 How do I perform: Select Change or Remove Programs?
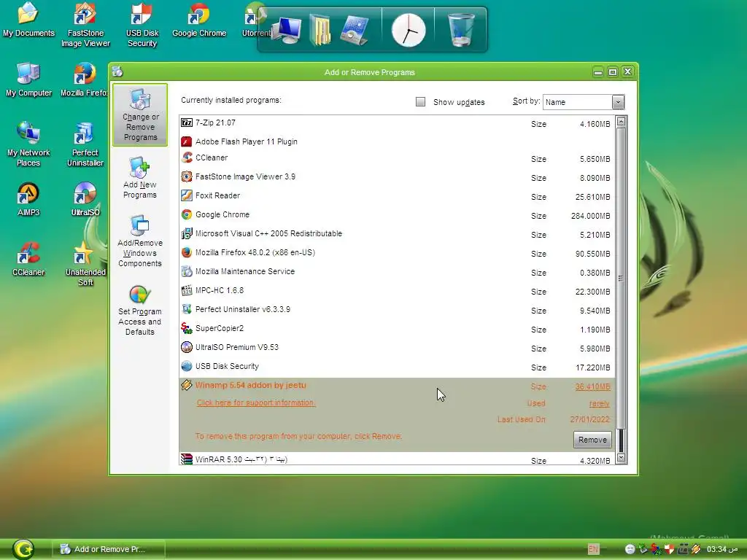tap(140, 114)
